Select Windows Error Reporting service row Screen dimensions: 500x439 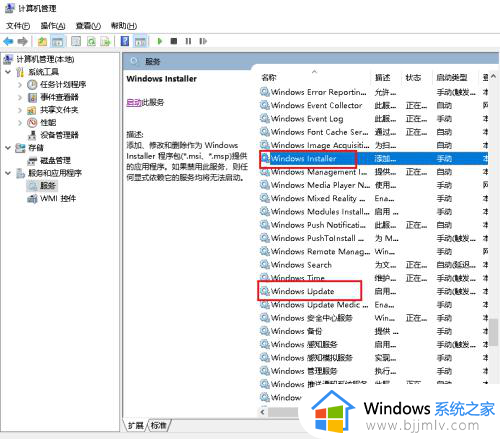pos(374,92)
